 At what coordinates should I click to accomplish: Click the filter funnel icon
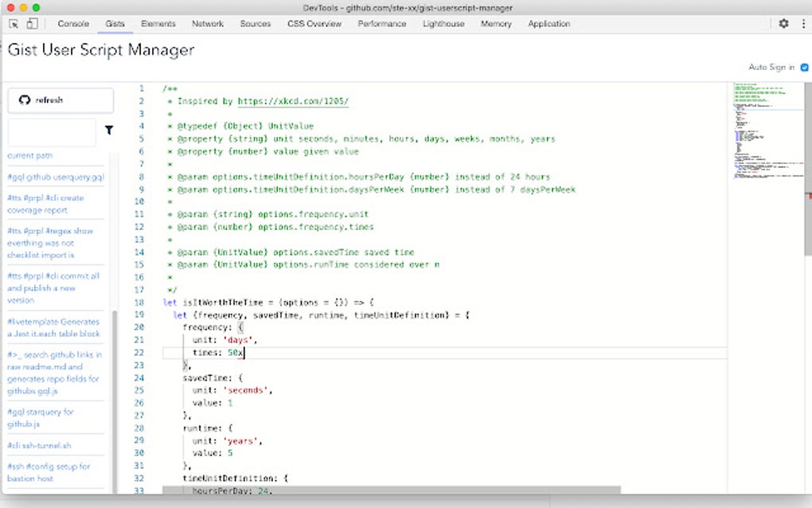pyautogui.click(x=109, y=130)
